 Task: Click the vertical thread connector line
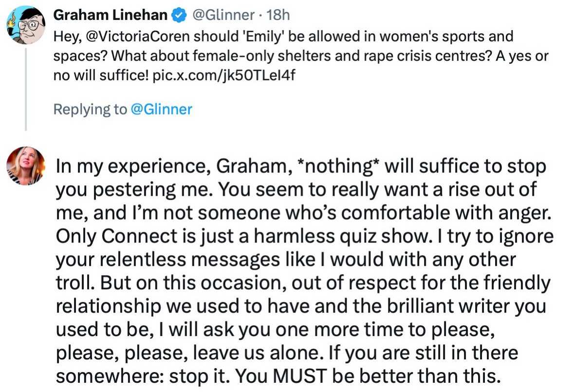26,87
